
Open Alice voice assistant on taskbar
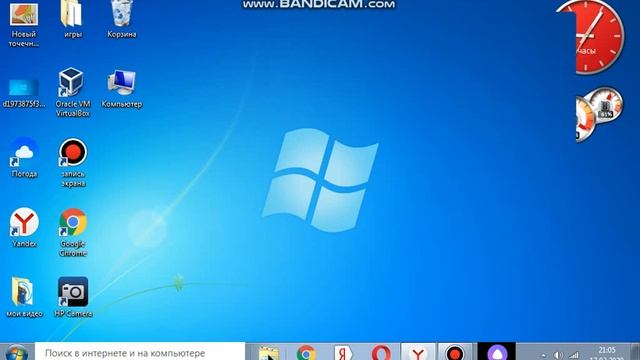click(x=497, y=352)
